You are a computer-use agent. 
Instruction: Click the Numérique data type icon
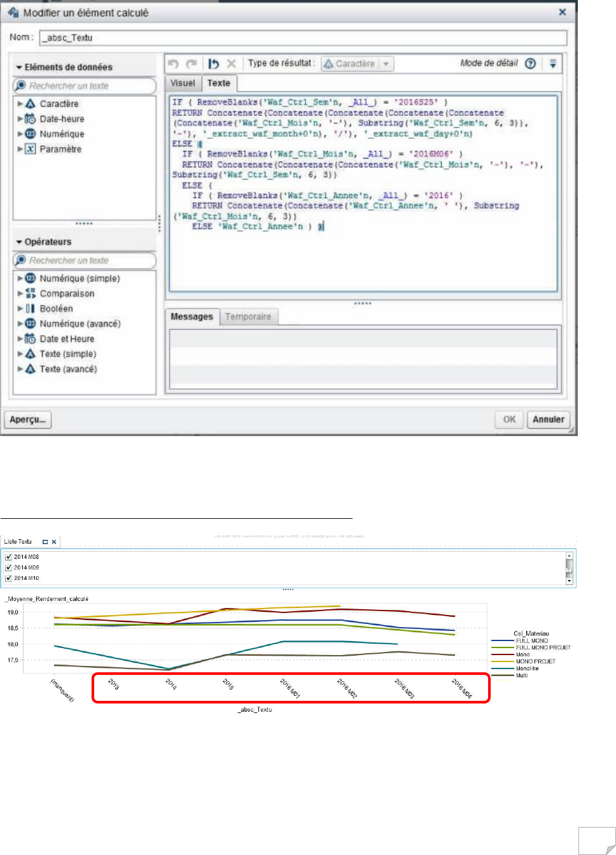tap(30, 134)
